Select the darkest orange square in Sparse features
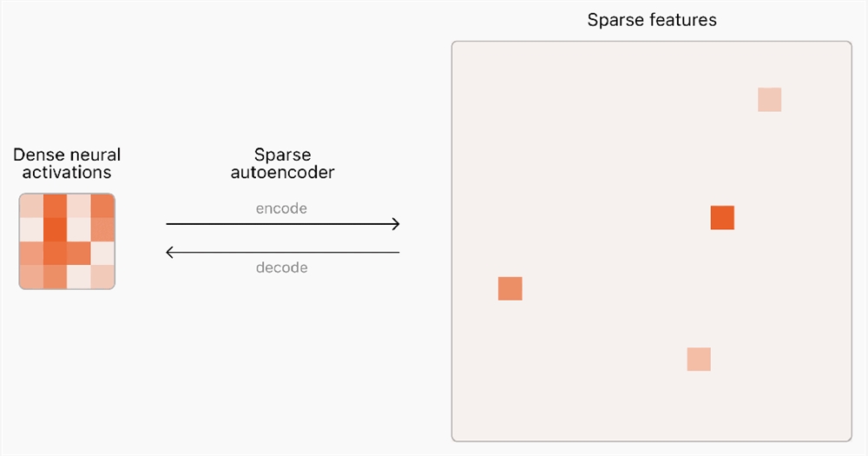Viewport: 868px width, 456px height. pos(722,217)
